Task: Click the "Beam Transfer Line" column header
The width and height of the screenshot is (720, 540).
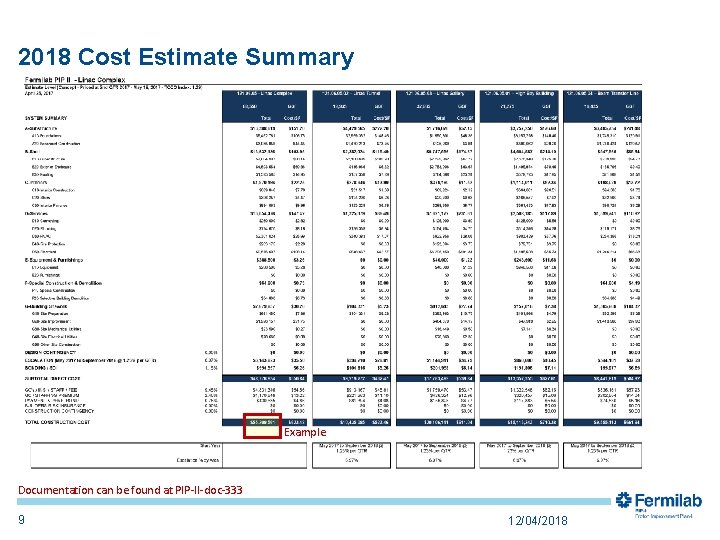Action: (602, 94)
